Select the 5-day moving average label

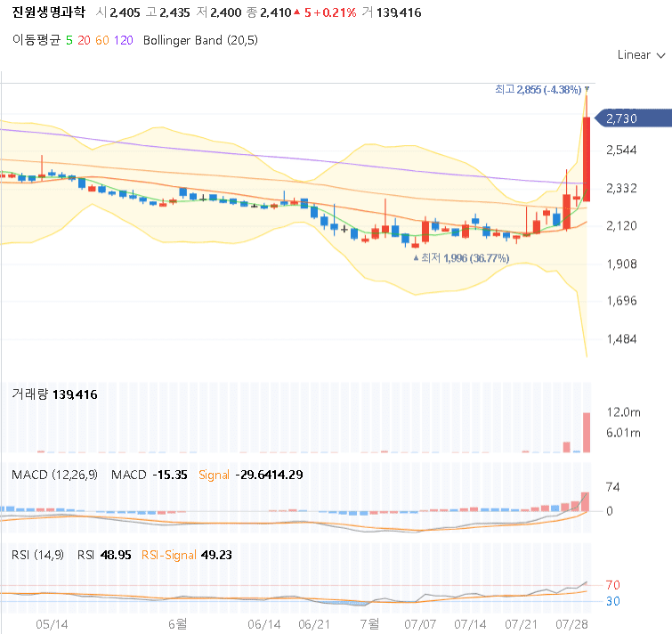coord(69,40)
